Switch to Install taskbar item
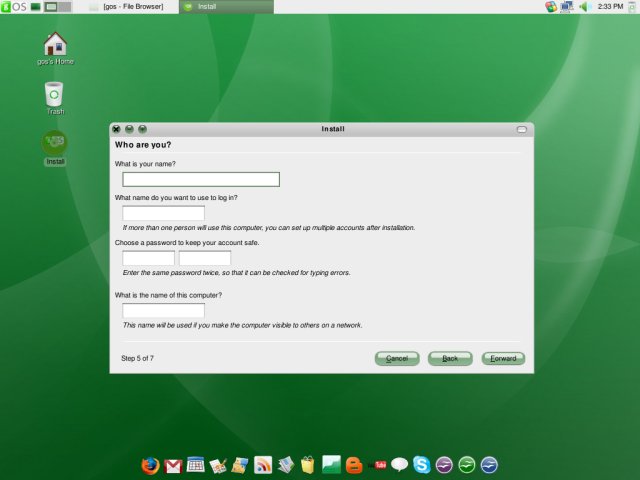Image resolution: width=640 pixels, height=480 pixels. [226, 7]
